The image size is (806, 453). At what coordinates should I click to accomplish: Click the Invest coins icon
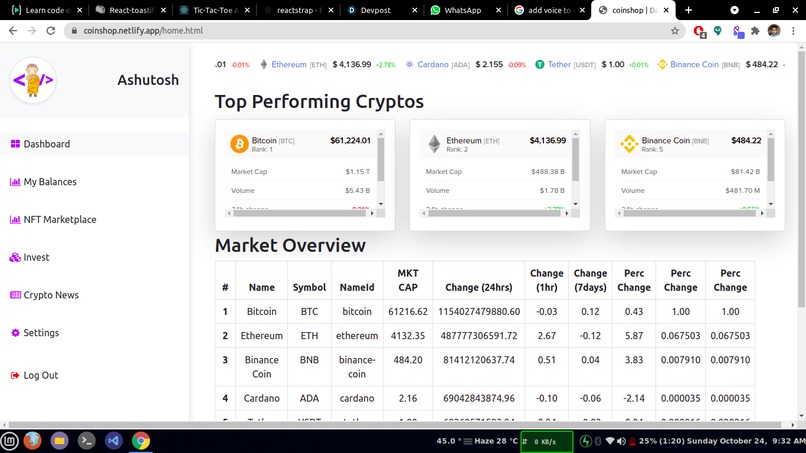point(15,257)
